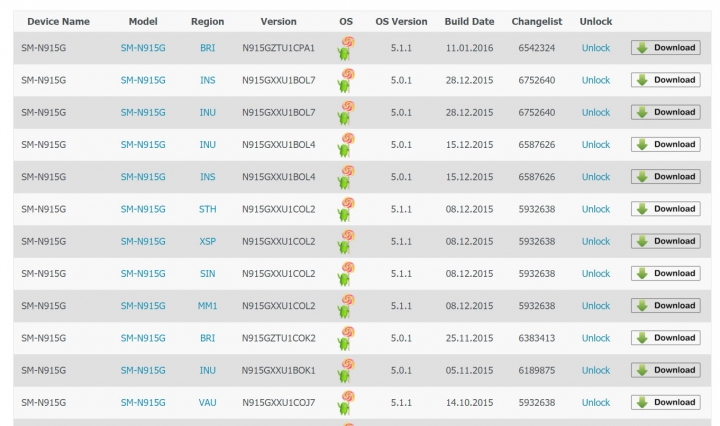Select the changelist value 6542324
Viewport: 720px width, 426px height.
pos(537,48)
